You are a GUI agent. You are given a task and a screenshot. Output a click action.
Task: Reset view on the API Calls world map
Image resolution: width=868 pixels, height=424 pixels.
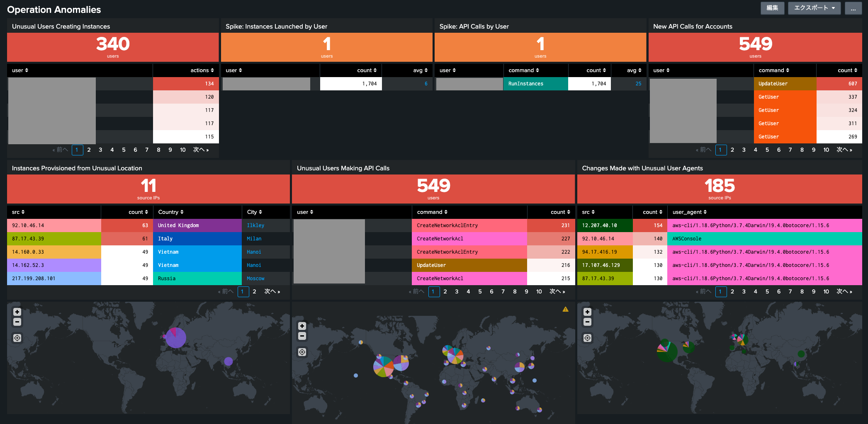click(x=302, y=352)
